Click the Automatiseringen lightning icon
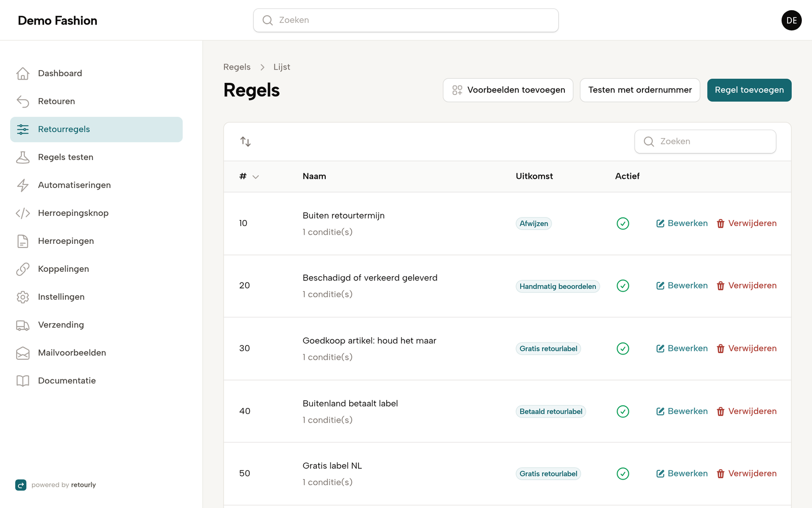This screenshot has height=508, width=812. tap(23, 185)
